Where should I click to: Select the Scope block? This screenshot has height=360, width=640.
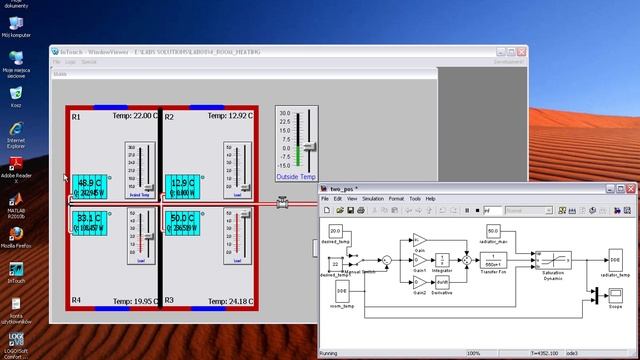pos(616,295)
